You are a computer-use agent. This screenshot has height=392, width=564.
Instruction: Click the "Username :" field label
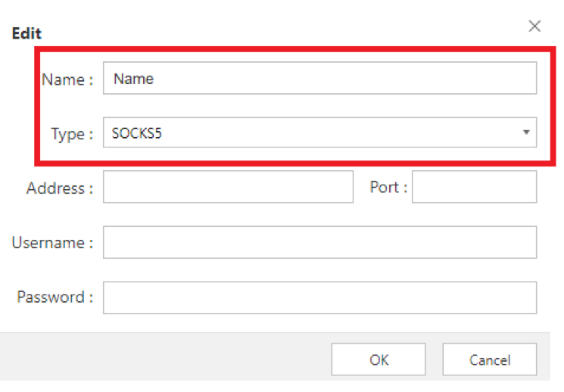(52, 243)
